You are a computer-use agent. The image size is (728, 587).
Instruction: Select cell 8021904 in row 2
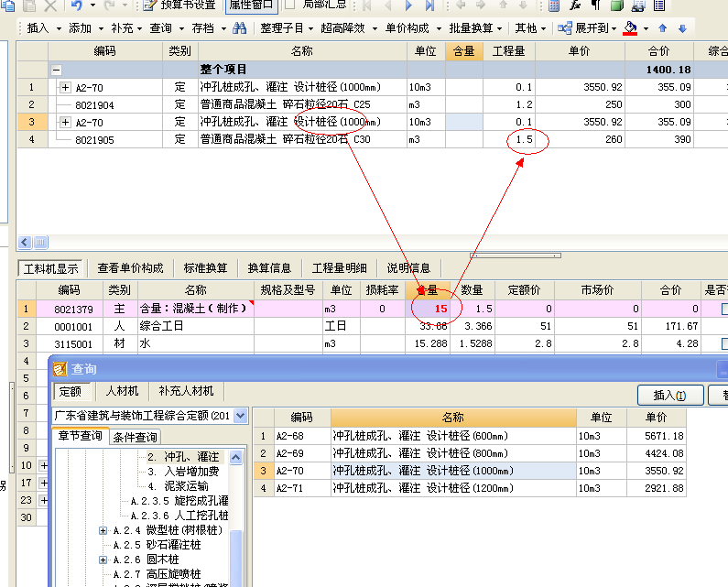click(x=105, y=105)
